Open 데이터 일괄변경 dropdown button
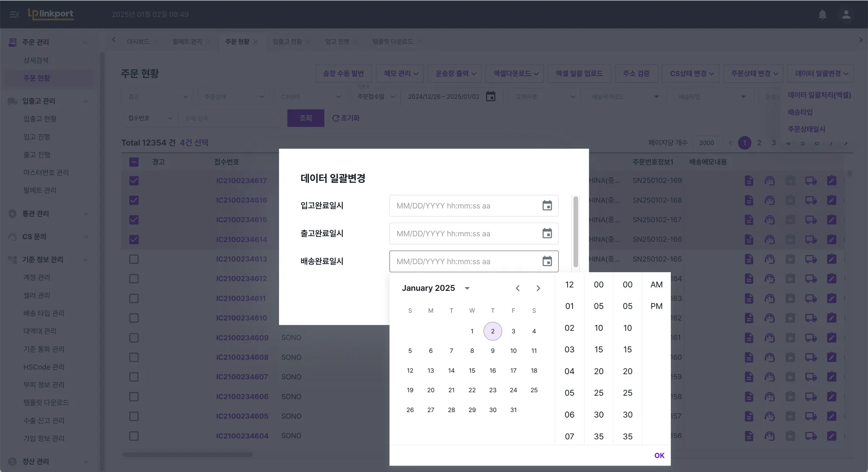The image size is (868, 472). tap(821, 73)
